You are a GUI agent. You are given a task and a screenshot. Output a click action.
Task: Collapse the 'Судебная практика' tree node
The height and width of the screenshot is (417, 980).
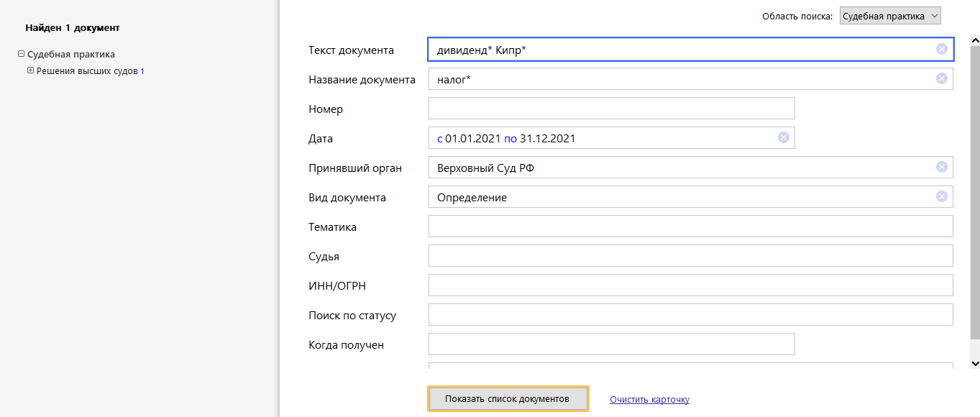pos(21,54)
